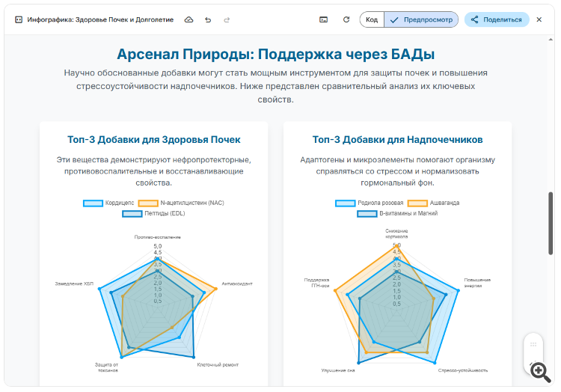
Task: Click the floating drag handle dots
Action: pyautogui.click(x=533, y=344)
